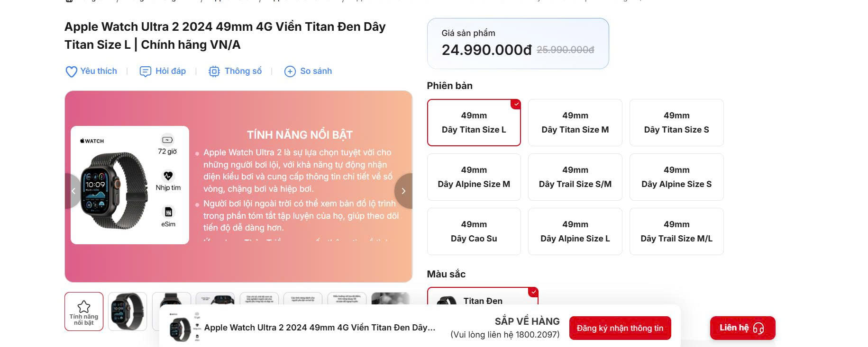This screenshot has width=868, height=347.
Task: Click So sánh plus-circle icon
Action: pos(290,71)
